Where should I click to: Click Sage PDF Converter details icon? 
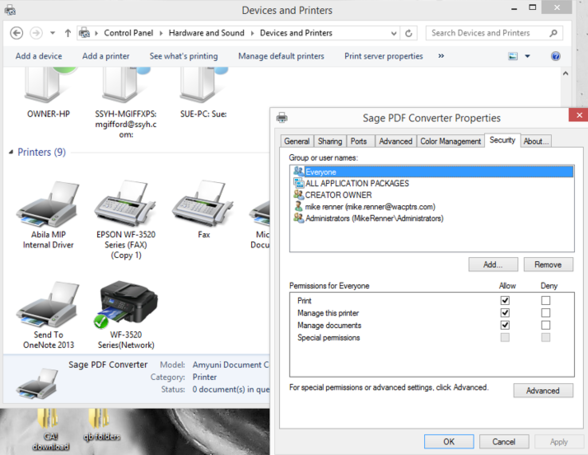point(38,383)
